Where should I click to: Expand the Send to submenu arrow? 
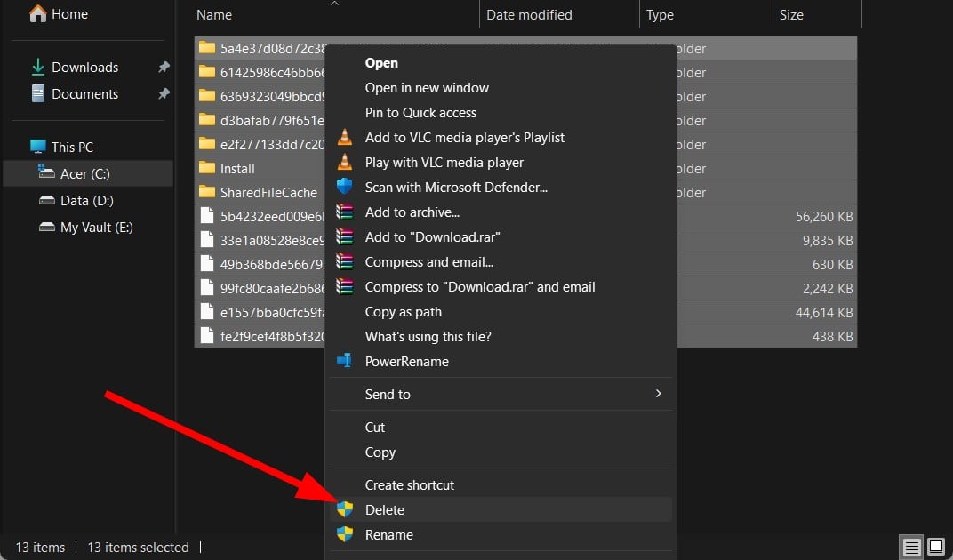click(658, 394)
